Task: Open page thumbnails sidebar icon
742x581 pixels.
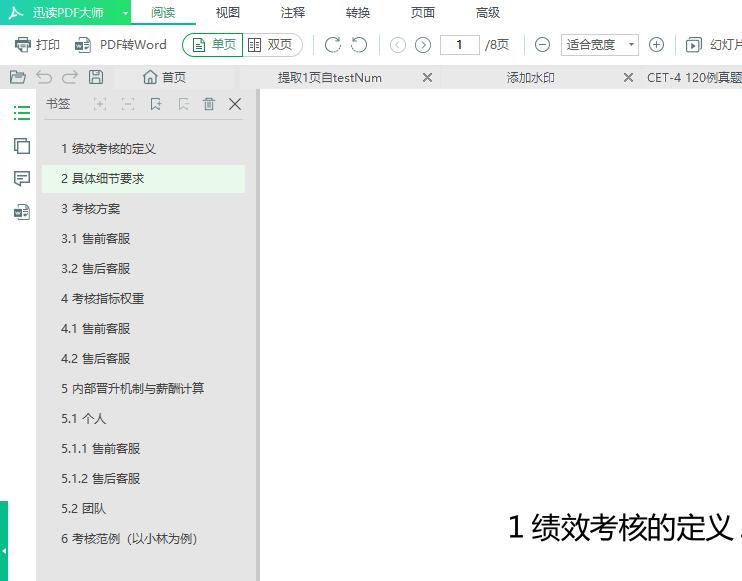Action: [x=22, y=146]
